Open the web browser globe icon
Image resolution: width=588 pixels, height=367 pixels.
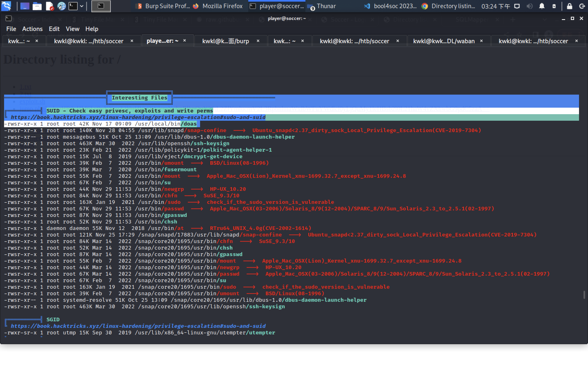[x=61, y=6]
